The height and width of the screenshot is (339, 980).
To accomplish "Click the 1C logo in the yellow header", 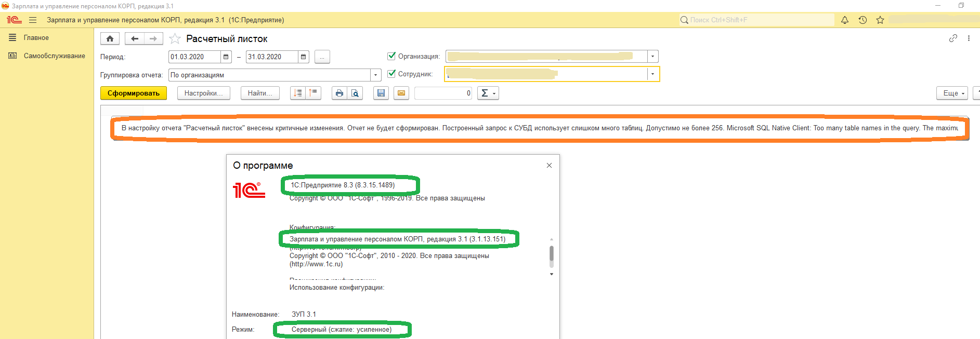I will pyautogui.click(x=14, y=20).
